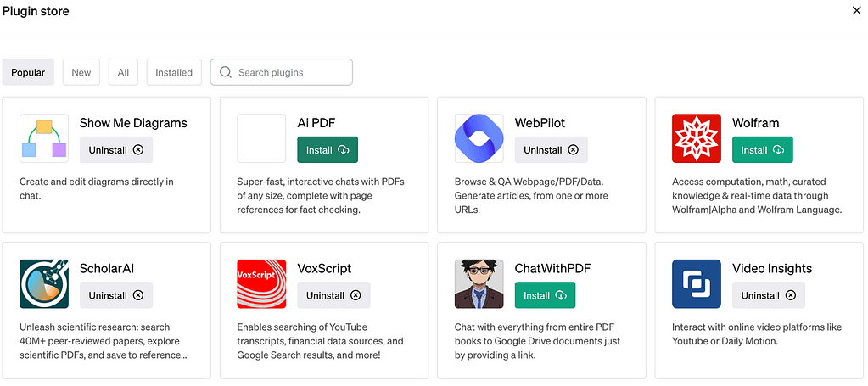Image resolution: width=868 pixels, height=386 pixels.
Task: Click the Show Me Diagrams plugin logo
Action: [x=44, y=138]
